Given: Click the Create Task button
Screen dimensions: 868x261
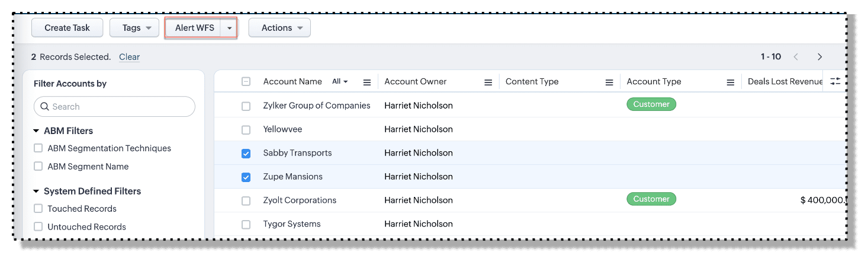Looking at the screenshot, I should 67,28.
